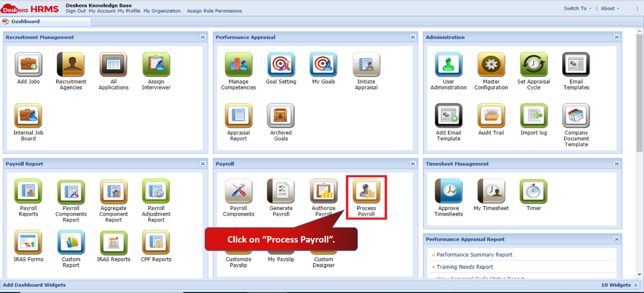Open Performance Summary Report link

click(x=474, y=255)
